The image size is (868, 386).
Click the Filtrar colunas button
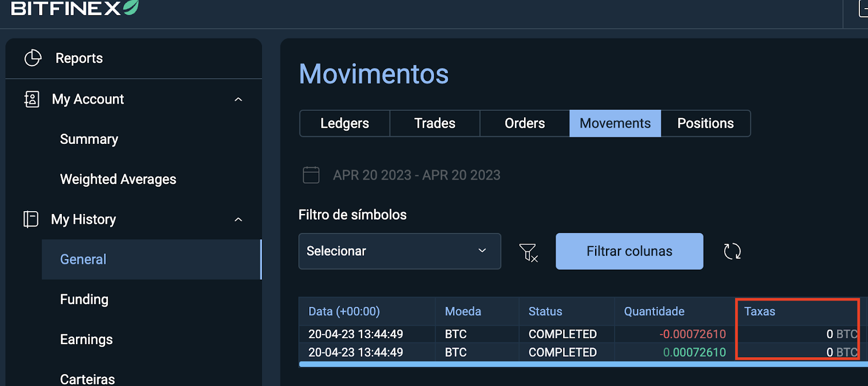[x=629, y=251]
